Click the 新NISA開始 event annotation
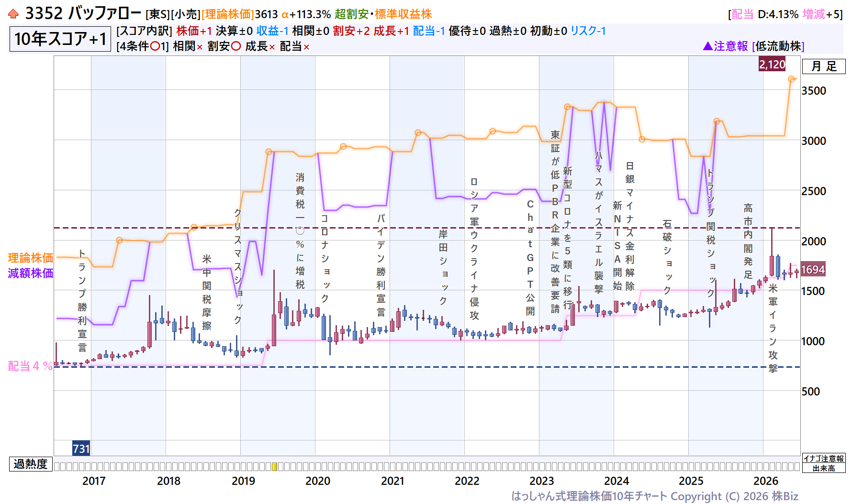This screenshot has height=504, width=852. point(617,246)
